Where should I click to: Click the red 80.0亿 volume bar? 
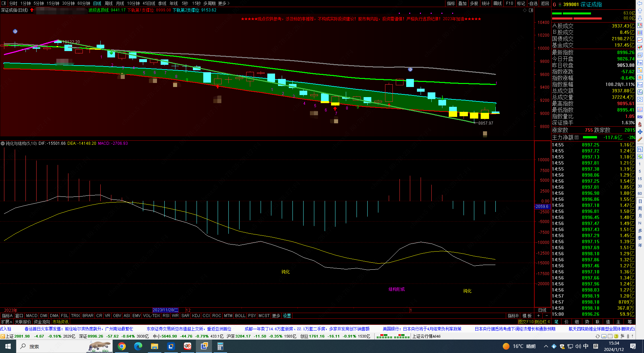[x=577, y=18]
